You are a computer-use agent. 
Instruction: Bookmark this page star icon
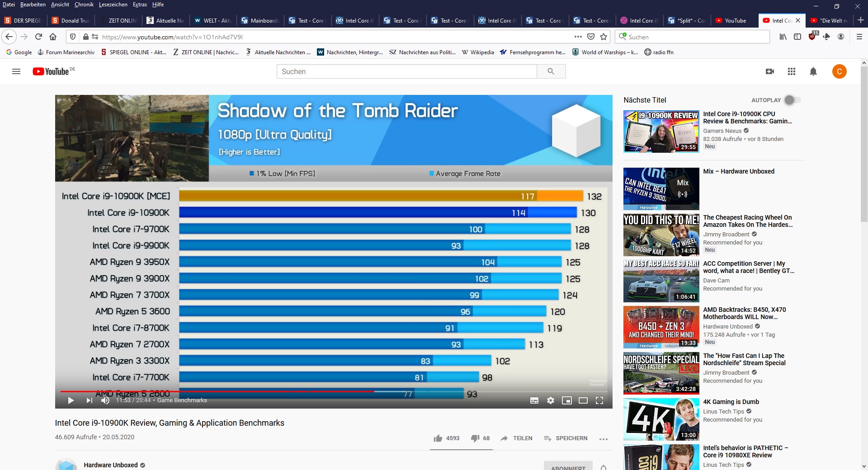pos(604,37)
